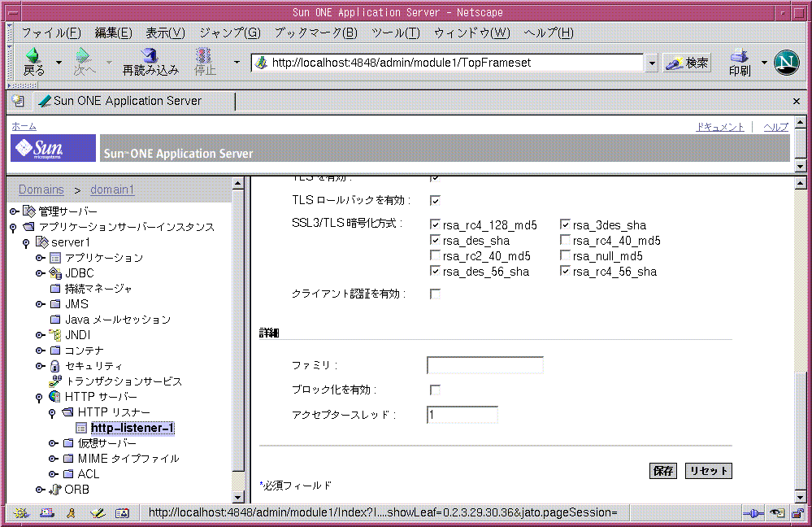Click the Print (印刷) toolbar icon
Viewport: 812px width, 527px height.
[739, 55]
